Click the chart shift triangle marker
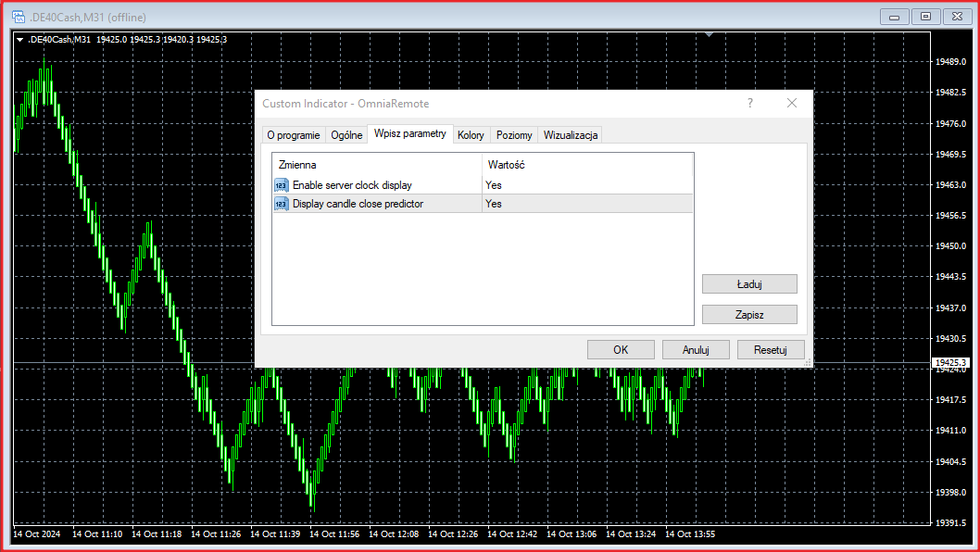The width and height of the screenshot is (980, 552). coord(710,35)
